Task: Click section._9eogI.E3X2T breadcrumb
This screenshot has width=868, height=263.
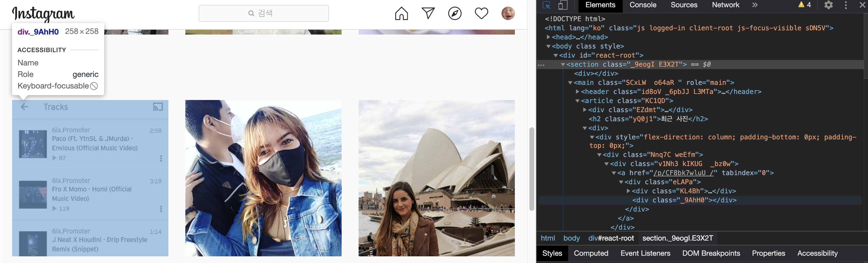Action: 677,238
